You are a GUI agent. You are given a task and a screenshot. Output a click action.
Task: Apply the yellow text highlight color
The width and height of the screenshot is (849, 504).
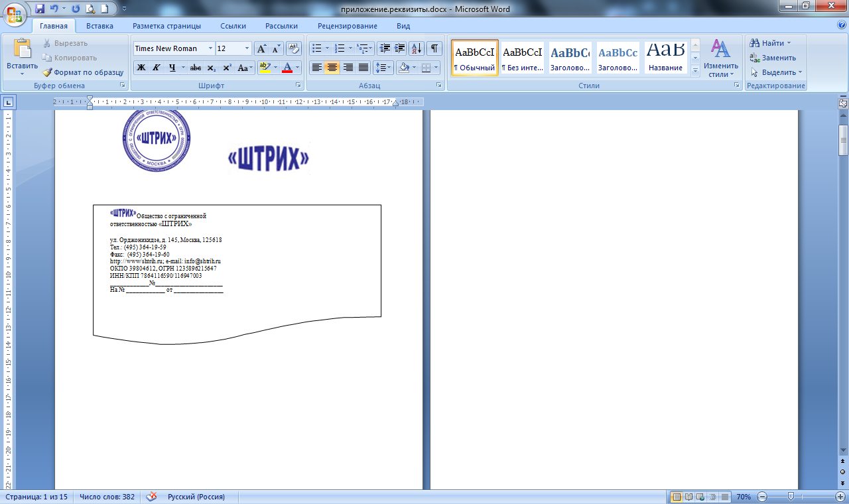pos(264,68)
